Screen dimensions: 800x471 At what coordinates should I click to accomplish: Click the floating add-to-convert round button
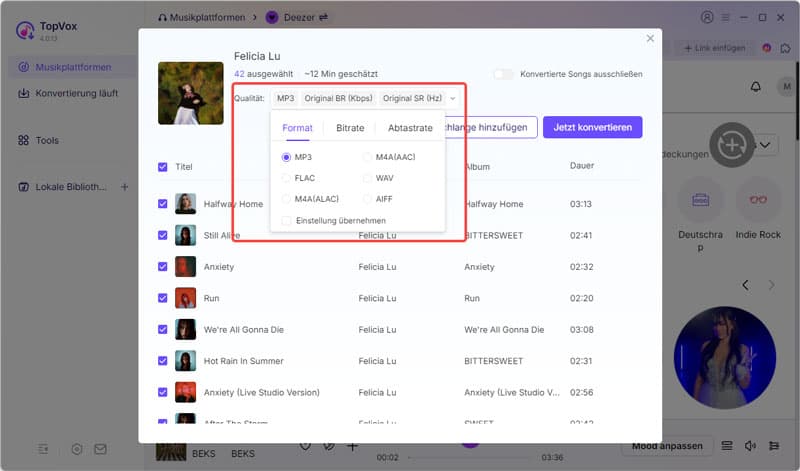pyautogui.click(x=732, y=145)
